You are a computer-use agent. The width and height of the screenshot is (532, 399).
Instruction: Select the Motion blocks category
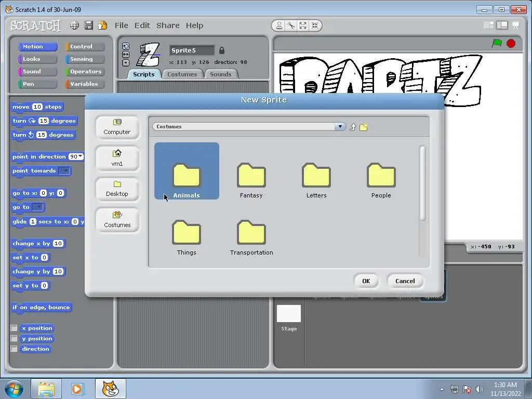(37, 46)
